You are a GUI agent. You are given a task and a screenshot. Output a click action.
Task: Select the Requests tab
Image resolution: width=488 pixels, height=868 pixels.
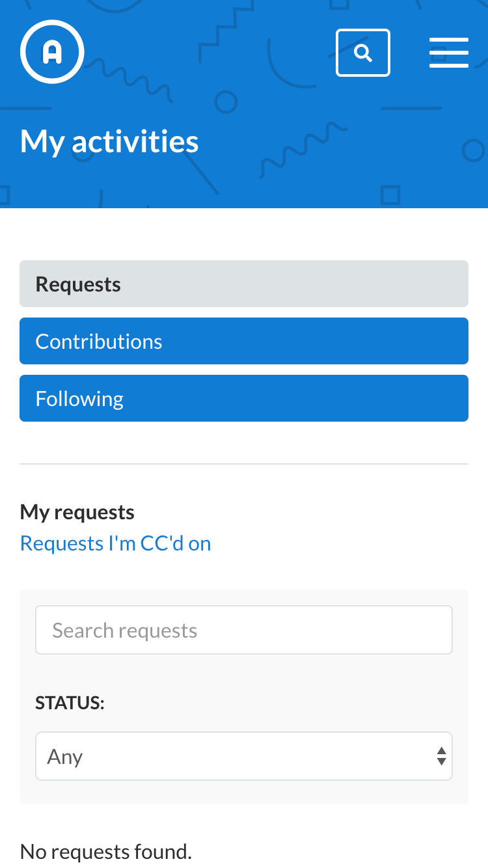click(x=244, y=284)
